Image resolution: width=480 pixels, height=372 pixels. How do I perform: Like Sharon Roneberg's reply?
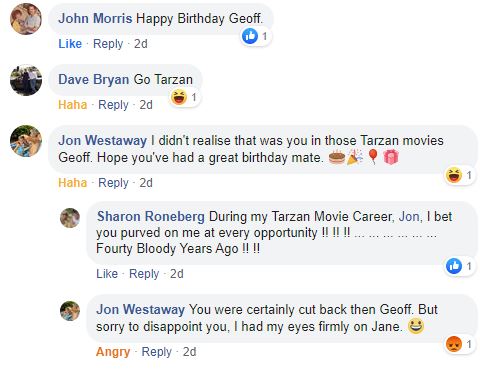(107, 274)
